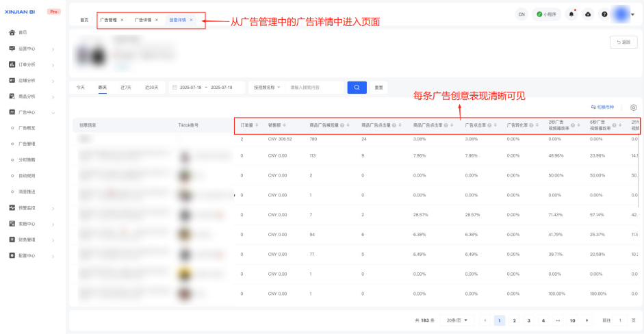This screenshot has height=334, width=644.
Task: Click the blue search magnifier button
Action: pyautogui.click(x=357, y=88)
